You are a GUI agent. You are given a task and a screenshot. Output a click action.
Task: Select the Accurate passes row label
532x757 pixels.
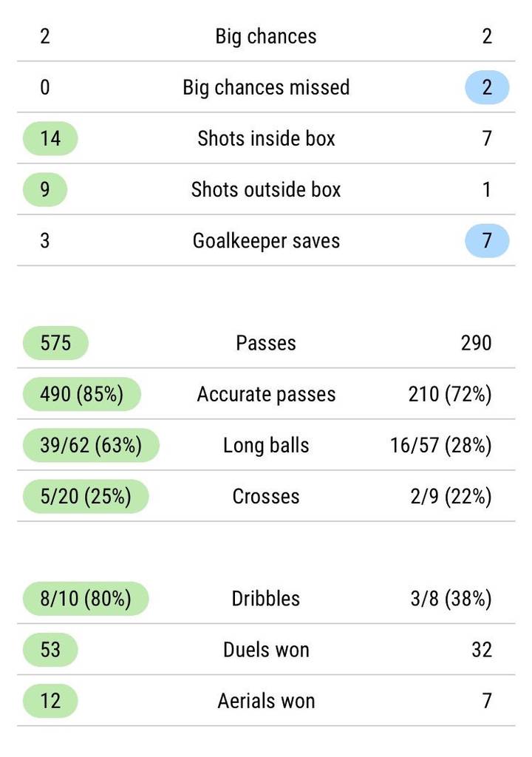pyautogui.click(x=266, y=394)
